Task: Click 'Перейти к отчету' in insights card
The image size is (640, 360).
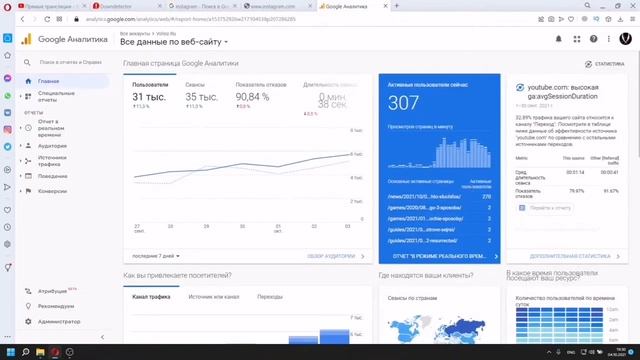Action: pyautogui.click(x=544, y=208)
